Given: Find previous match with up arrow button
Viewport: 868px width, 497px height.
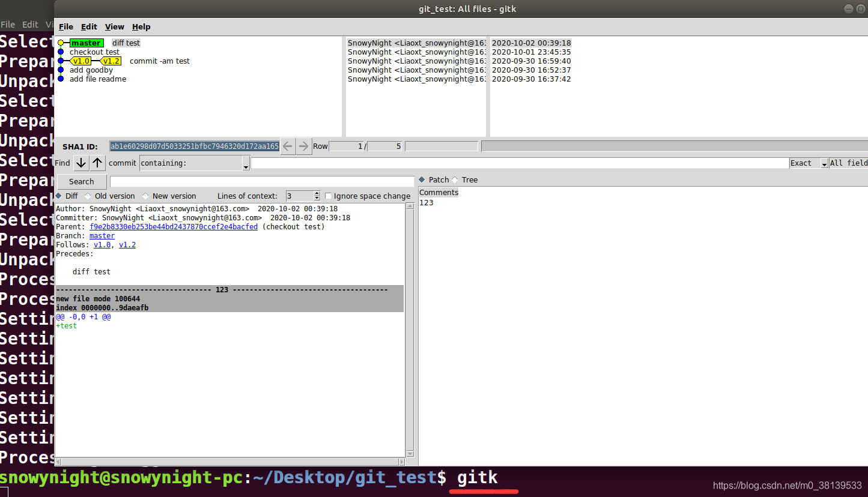Looking at the screenshot, I should click(x=97, y=163).
